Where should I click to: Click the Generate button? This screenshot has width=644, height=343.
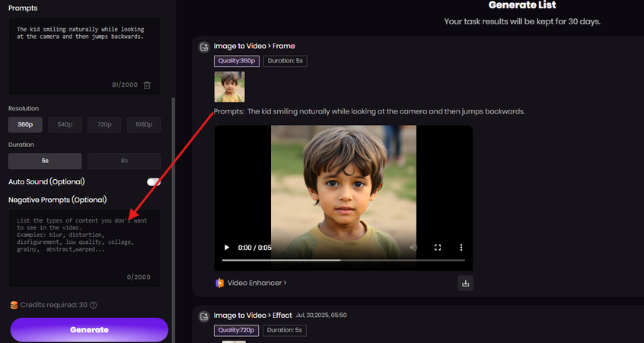click(89, 330)
